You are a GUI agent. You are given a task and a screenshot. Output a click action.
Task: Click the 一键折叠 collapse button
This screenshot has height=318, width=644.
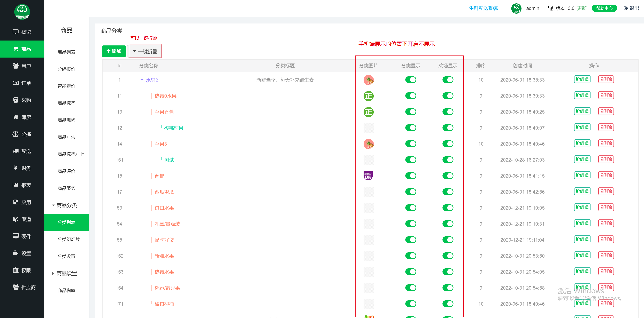pyautogui.click(x=145, y=51)
